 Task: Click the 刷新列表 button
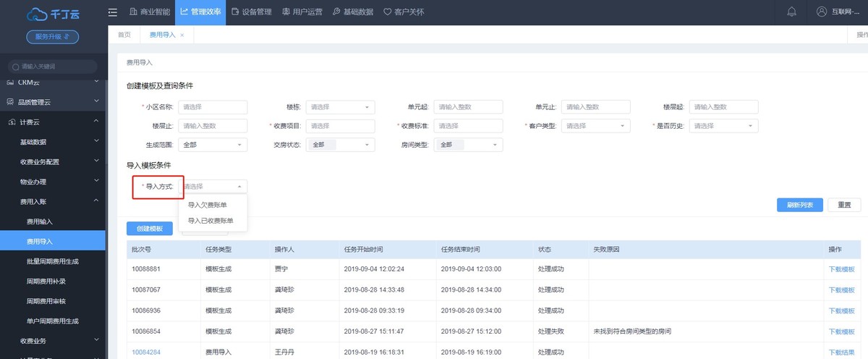(800, 205)
